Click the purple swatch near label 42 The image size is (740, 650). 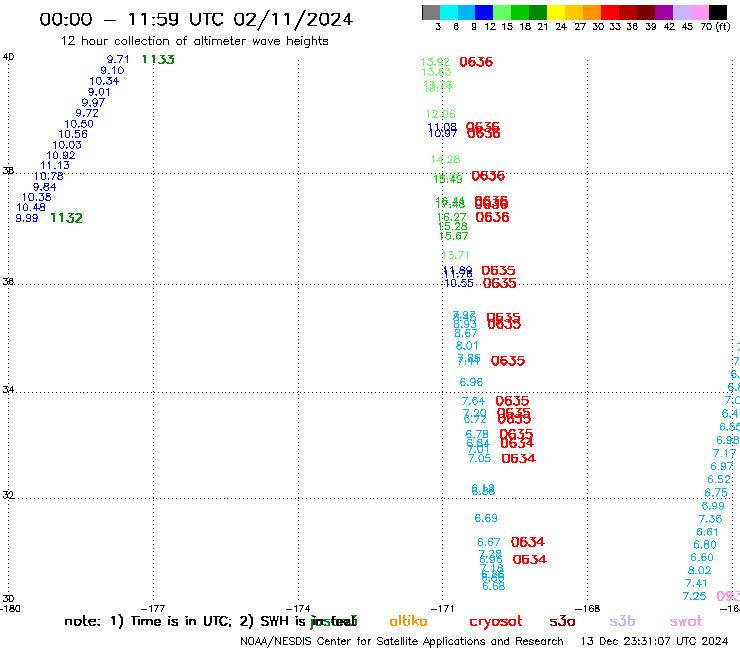tap(664, 12)
